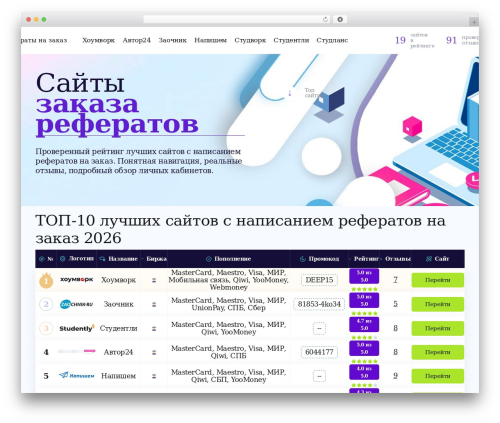The image size is (500, 423).
Task: Click the 4.7 из 5.0 rating badge
Action: click(x=364, y=324)
